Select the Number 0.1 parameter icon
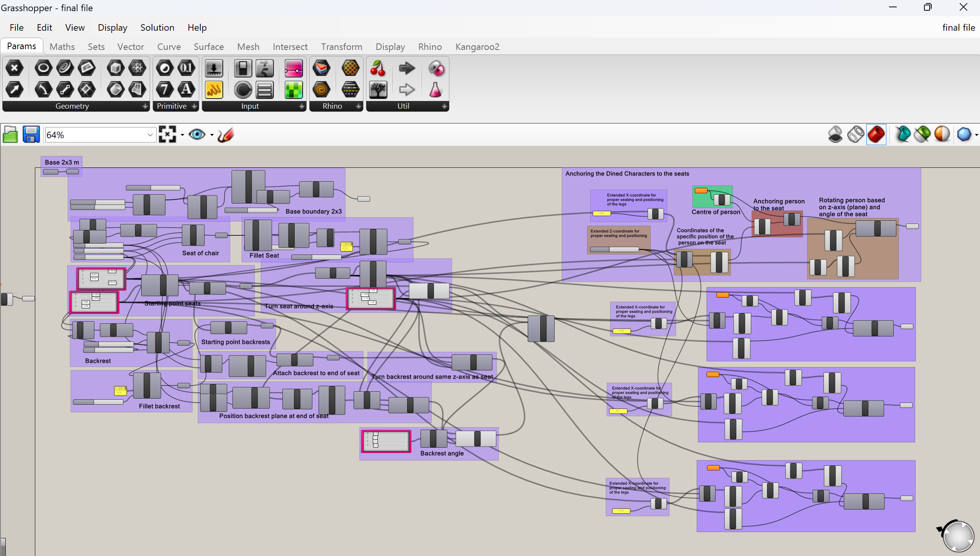Viewport: 980px width, 556px height. click(x=186, y=68)
